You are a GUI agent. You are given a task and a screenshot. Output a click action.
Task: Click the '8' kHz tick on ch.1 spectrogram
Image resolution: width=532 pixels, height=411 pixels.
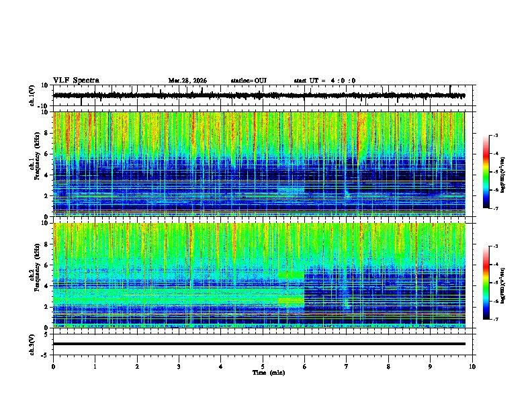(x=47, y=133)
